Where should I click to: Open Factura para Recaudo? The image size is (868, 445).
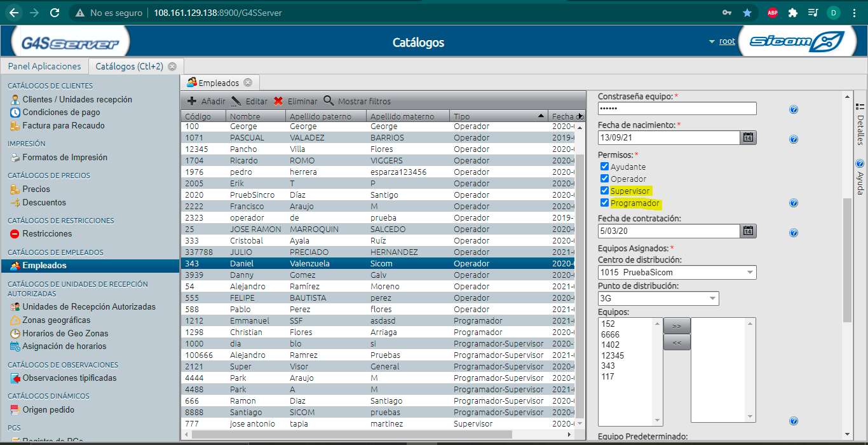(x=63, y=126)
